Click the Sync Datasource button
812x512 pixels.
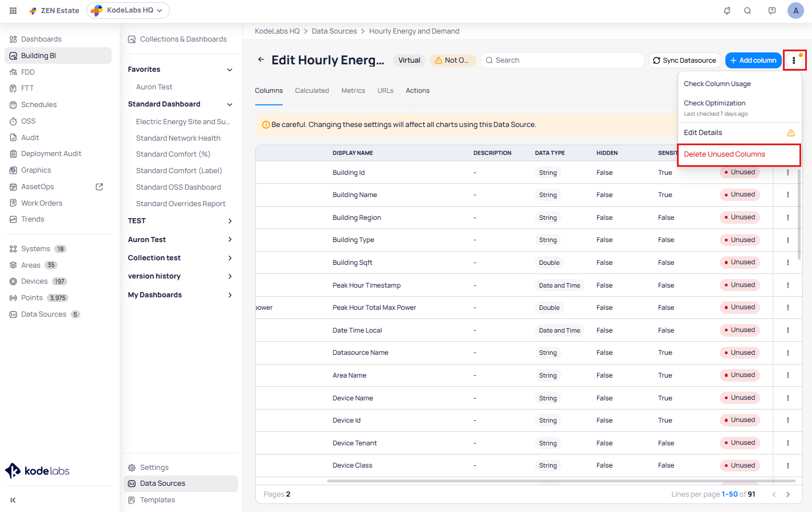click(684, 60)
